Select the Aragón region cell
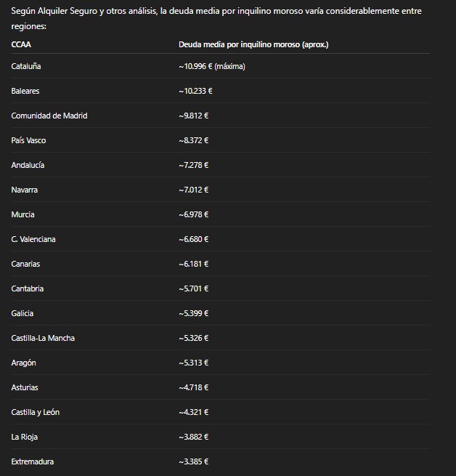The width and height of the screenshot is (456, 476). point(23,363)
